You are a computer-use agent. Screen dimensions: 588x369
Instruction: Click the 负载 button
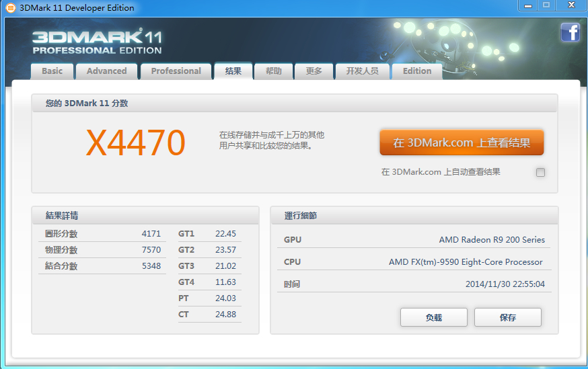434,317
